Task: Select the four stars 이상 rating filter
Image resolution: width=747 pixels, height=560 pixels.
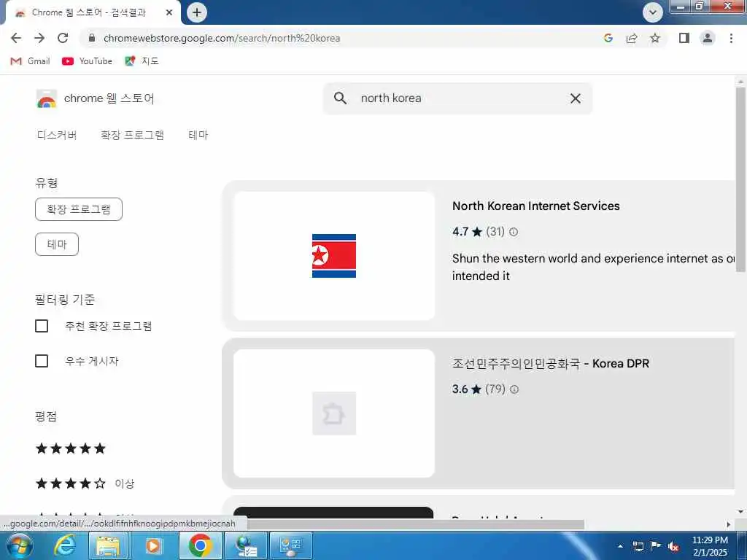Action: pos(85,483)
